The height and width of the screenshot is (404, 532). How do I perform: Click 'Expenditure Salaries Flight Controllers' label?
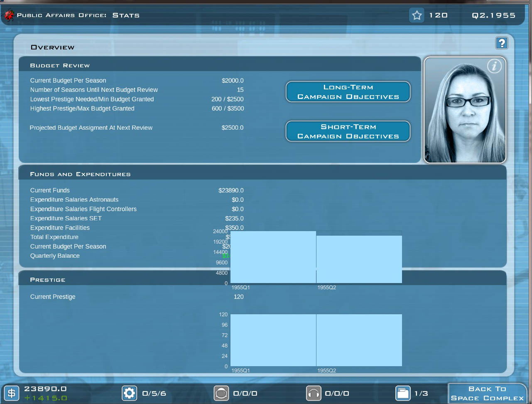83,209
